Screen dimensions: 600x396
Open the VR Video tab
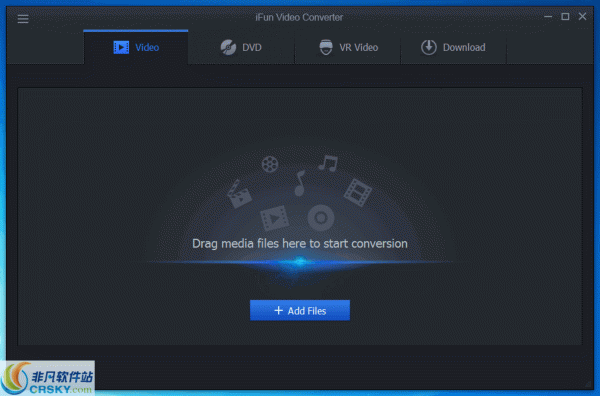(348, 47)
